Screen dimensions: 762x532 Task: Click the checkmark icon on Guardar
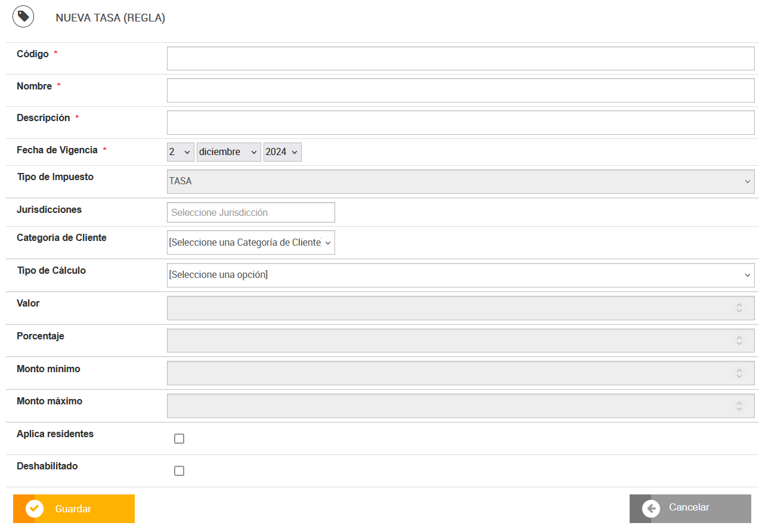pyautogui.click(x=35, y=509)
